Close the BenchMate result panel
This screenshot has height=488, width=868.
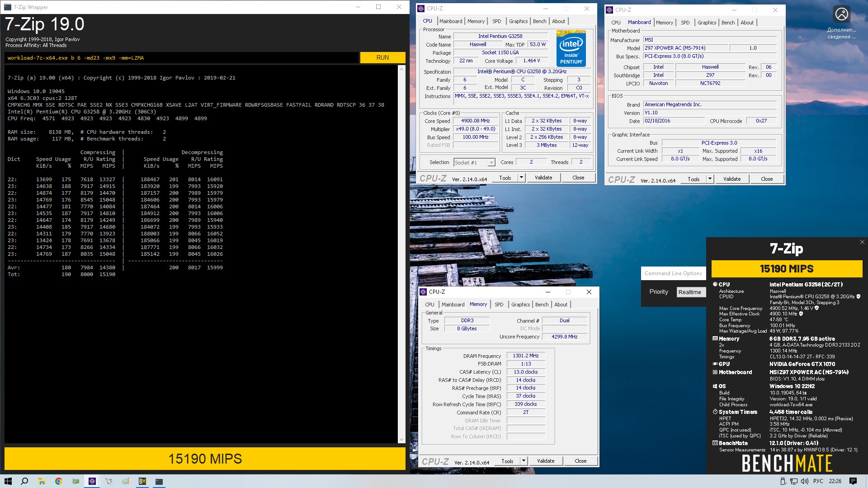point(862,242)
